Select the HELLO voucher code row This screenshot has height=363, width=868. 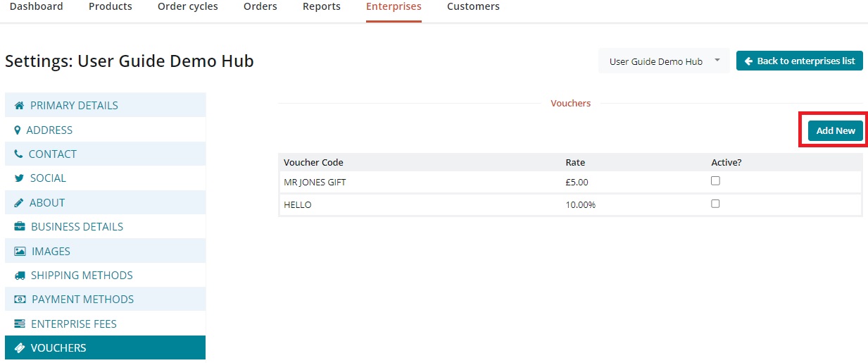click(298, 205)
